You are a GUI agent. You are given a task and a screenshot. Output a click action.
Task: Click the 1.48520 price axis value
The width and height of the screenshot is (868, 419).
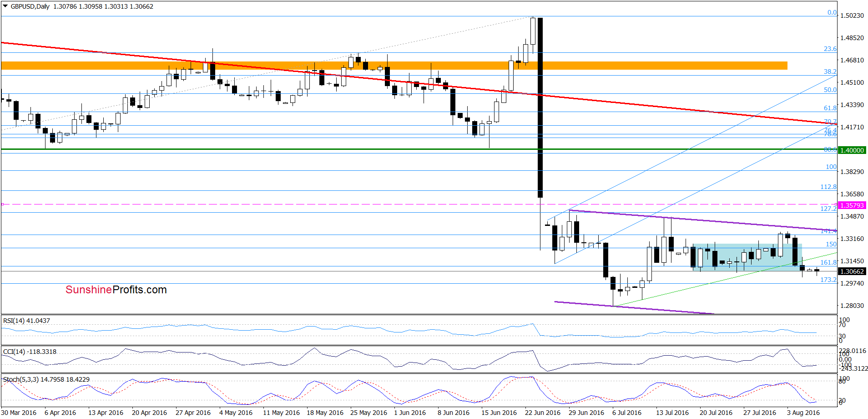852,38
